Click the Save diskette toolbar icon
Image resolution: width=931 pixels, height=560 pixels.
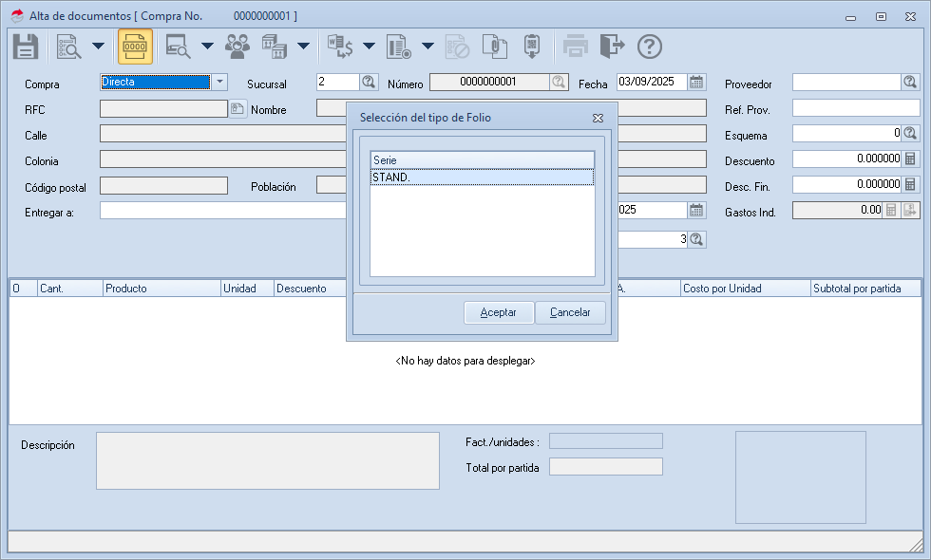click(25, 46)
